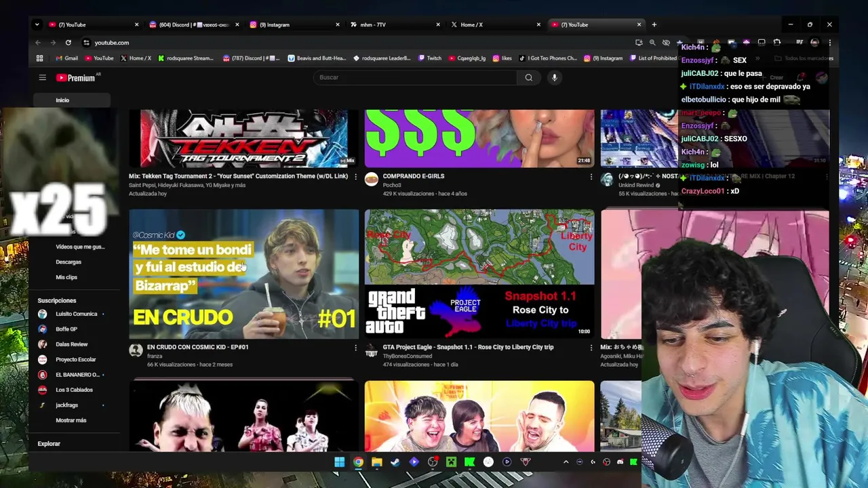The image size is (868, 488).
Task: Open likes bookmark
Action: (502, 58)
